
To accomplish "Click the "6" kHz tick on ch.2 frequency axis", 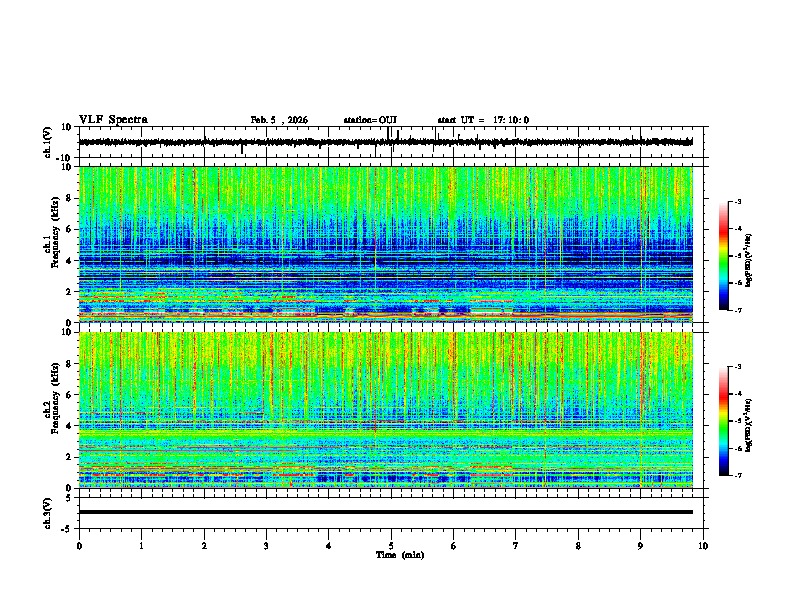I will (69, 395).
